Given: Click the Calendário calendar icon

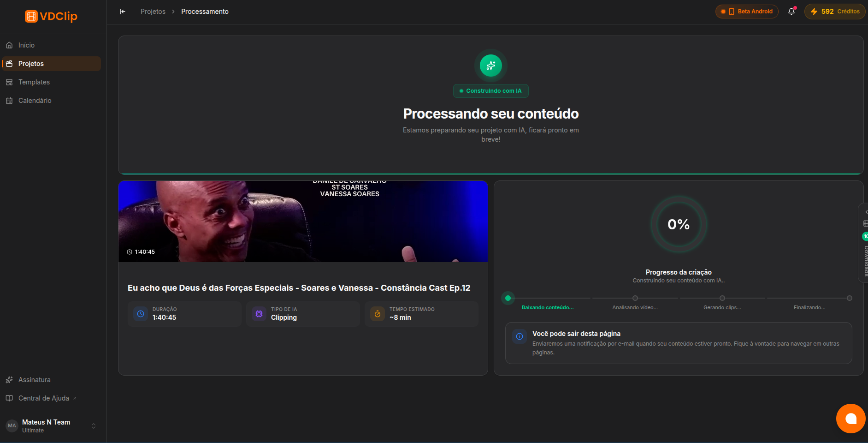Looking at the screenshot, I should (9, 101).
